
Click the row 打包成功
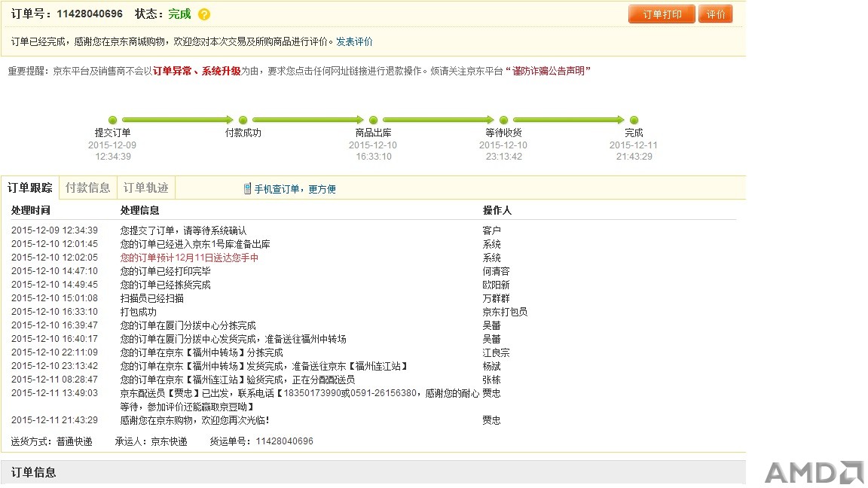139,312
